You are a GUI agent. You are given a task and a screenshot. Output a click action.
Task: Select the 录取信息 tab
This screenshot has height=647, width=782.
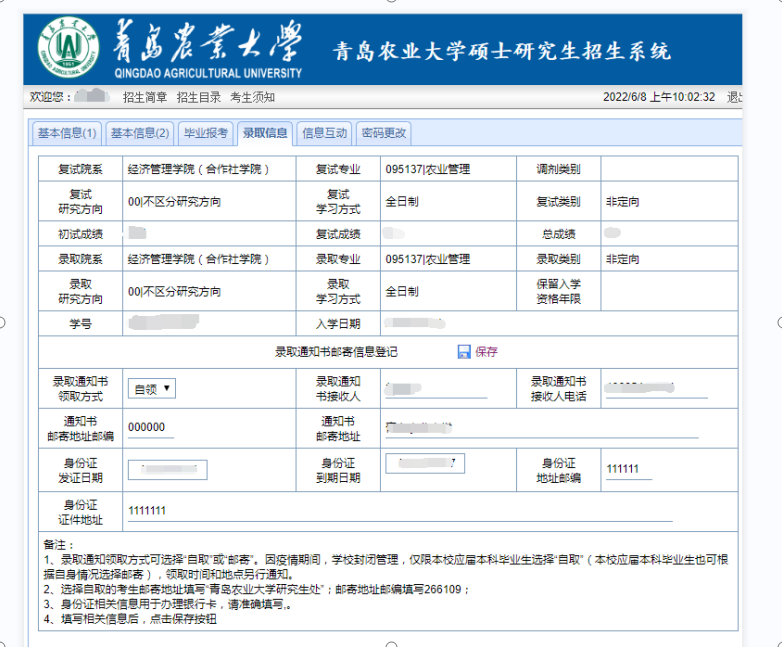click(265, 133)
